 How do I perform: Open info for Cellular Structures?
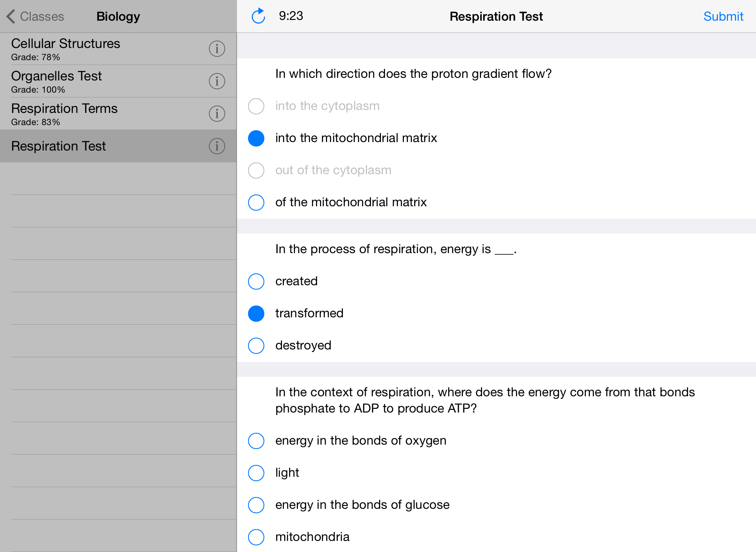[217, 49]
